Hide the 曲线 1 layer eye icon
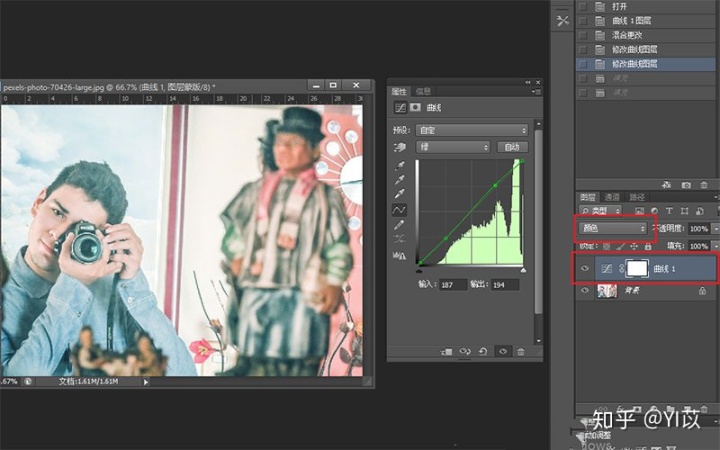The height and width of the screenshot is (450, 720). pyautogui.click(x=585, y=269)
